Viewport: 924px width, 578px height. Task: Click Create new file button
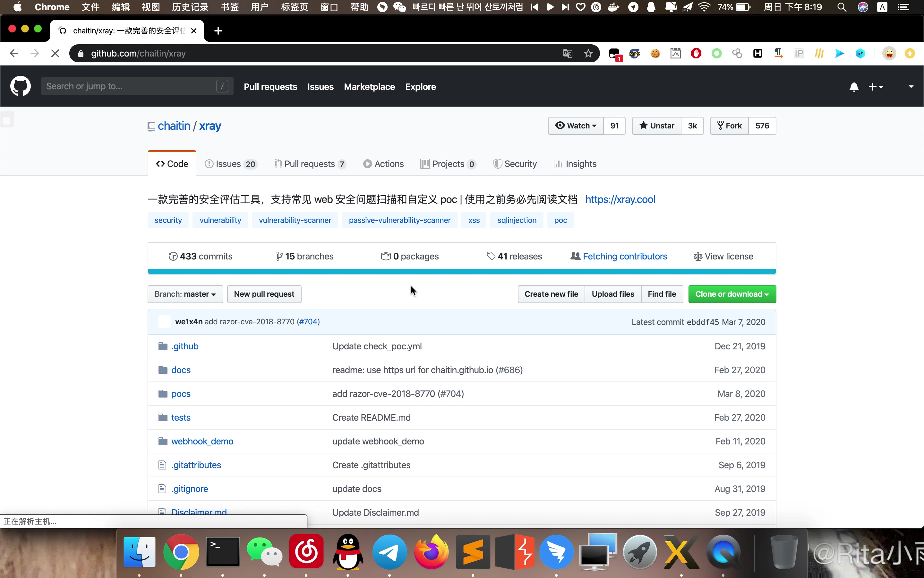pyautogui.click(x=551, y=294)
